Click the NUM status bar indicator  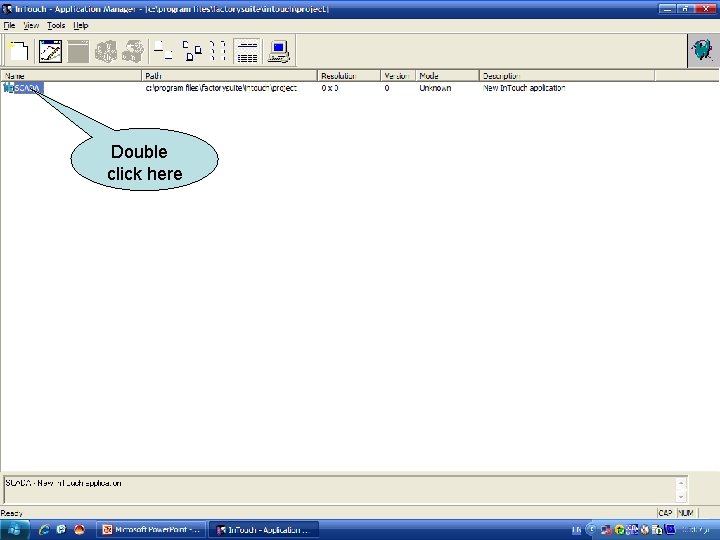click(686, 513)
